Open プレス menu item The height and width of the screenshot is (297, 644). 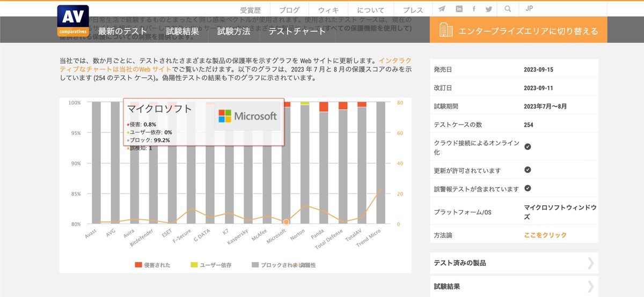[413, 10]
